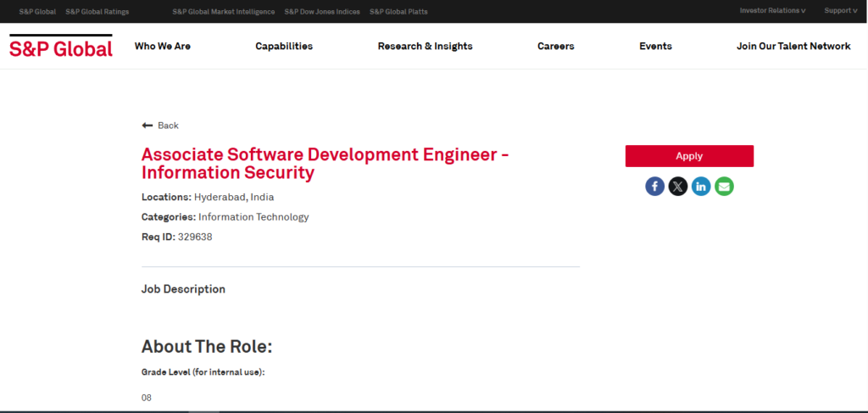Click the red Apply button
Screen dimensions: 868x413
[x=689, y=156]
